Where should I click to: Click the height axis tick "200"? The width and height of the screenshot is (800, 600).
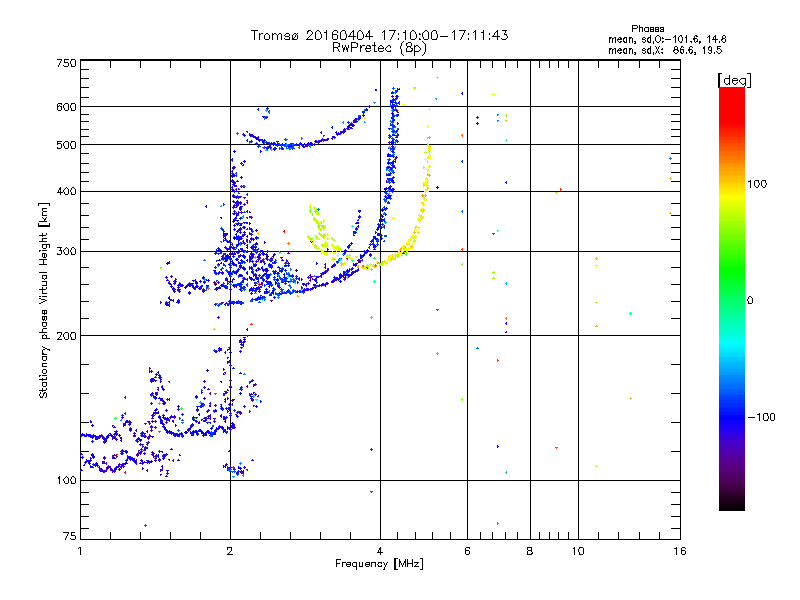[66, 336]
